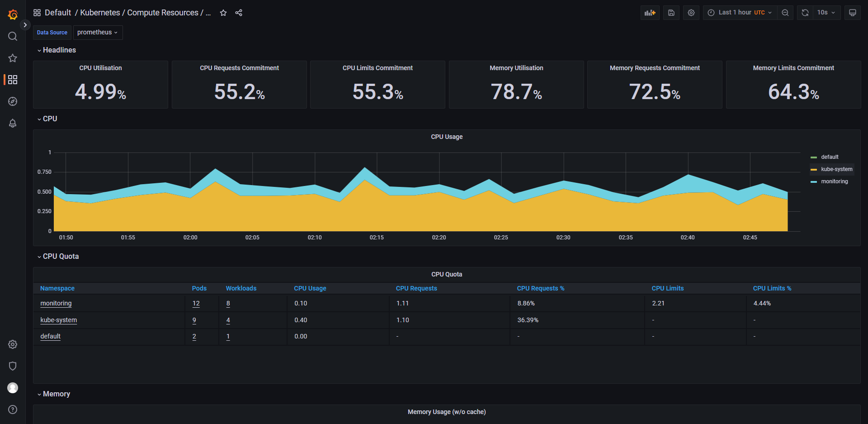Sort table by CPU Usage column

tap(310, 288)
